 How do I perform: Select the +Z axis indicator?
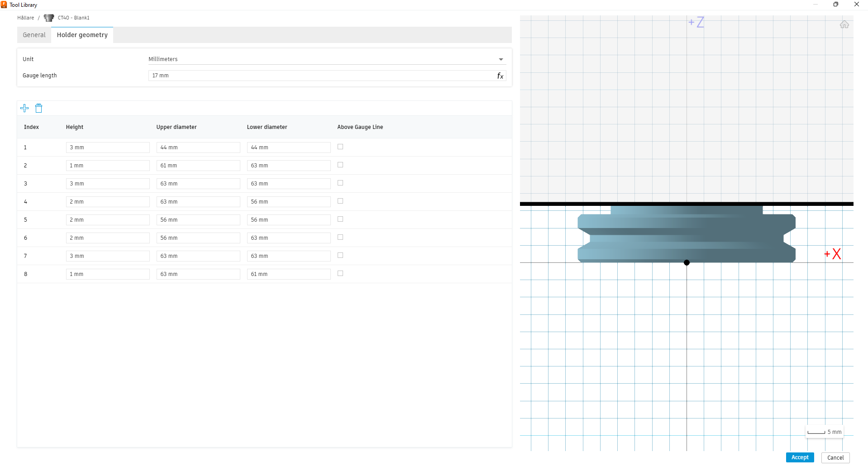pos(696,22)
